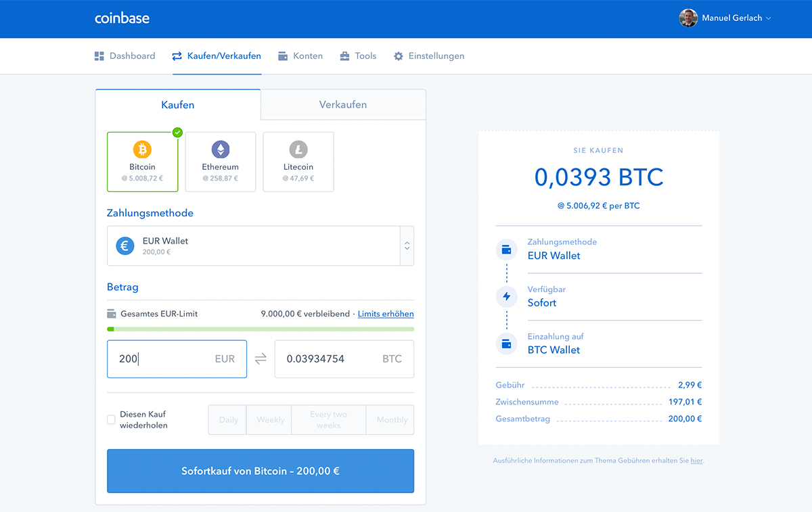The height and width of the screenshot is (512, 812).
Task: Click the orange Bitcoin logo icon
Action: [x=142, y=149]
